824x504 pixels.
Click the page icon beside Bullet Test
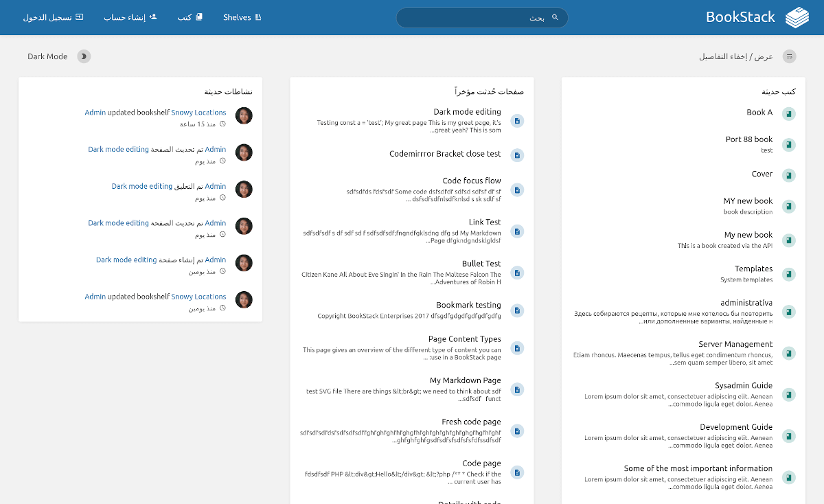click(x=517, y=273)
